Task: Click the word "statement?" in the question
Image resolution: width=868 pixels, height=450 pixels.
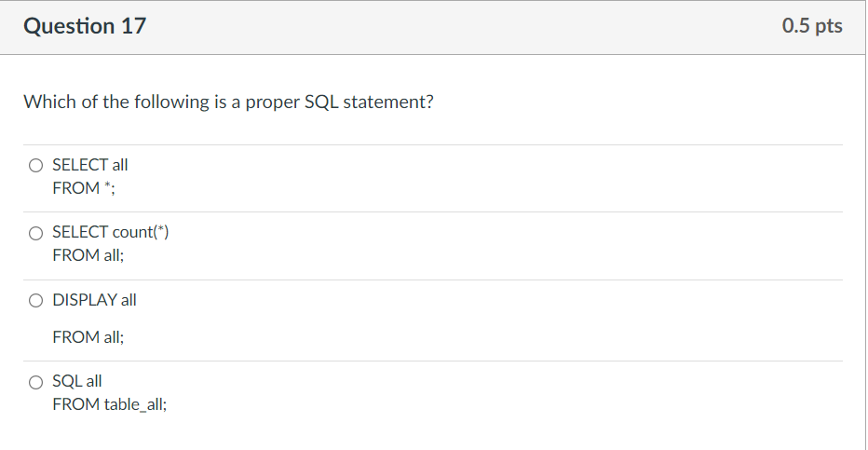Action: coord(388,102)
